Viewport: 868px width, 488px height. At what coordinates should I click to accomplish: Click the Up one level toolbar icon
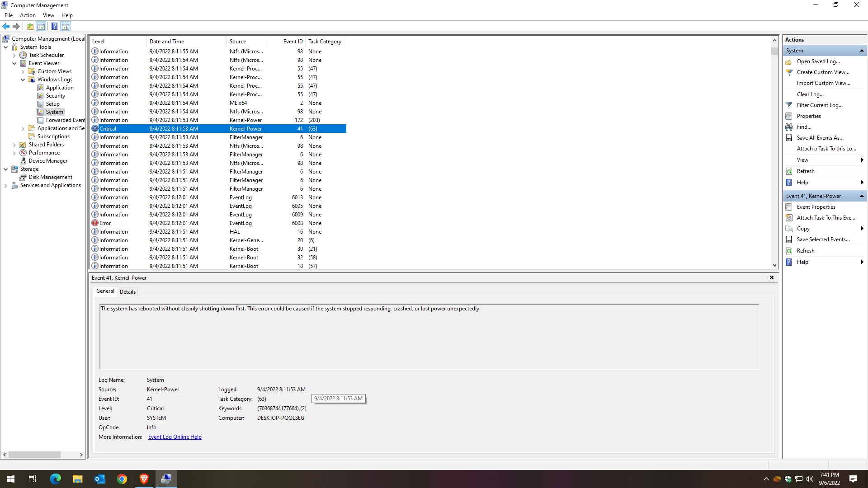point(30,26)
